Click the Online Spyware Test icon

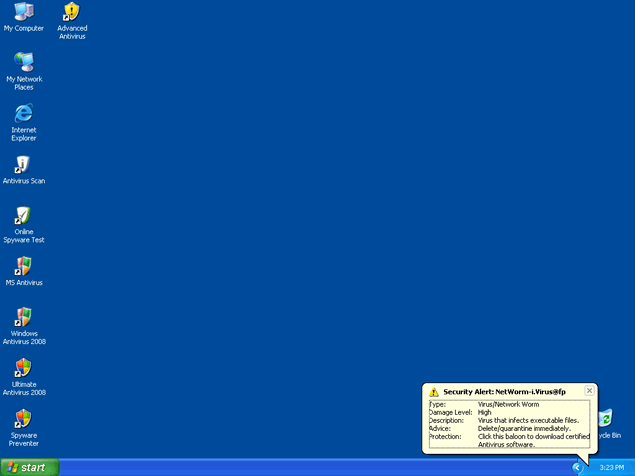click(x=23, y=216)
